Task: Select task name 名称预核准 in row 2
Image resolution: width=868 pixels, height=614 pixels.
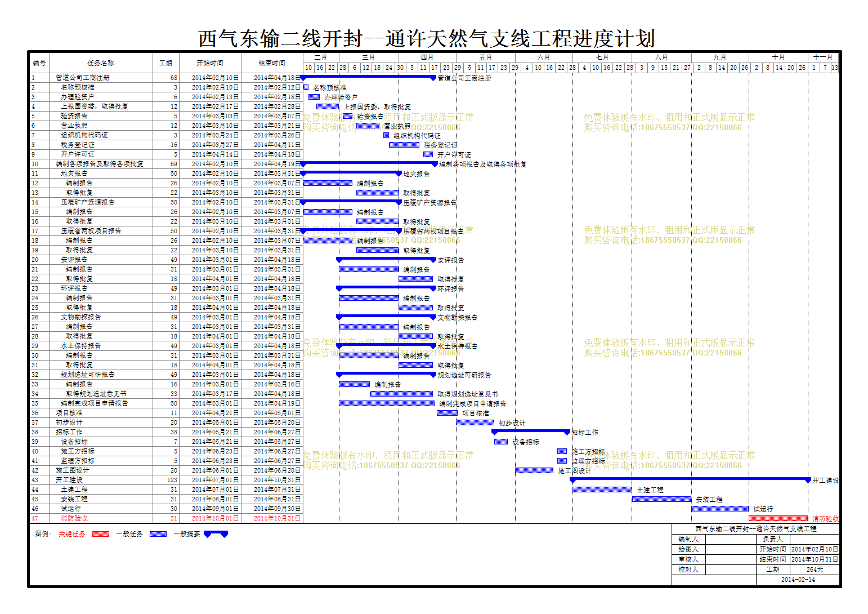Action: [78, 87]
